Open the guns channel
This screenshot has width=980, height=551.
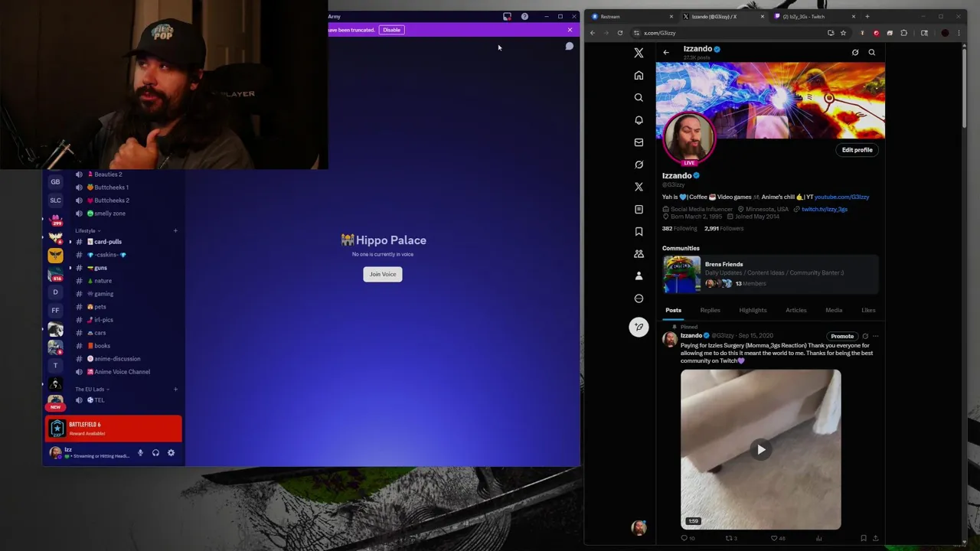click(x=100, y=268)
